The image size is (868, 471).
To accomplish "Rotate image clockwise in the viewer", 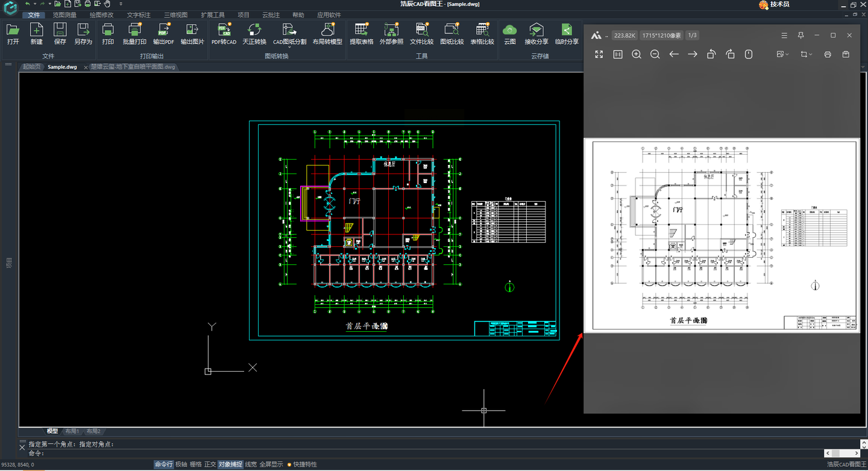I will point(730,54).
